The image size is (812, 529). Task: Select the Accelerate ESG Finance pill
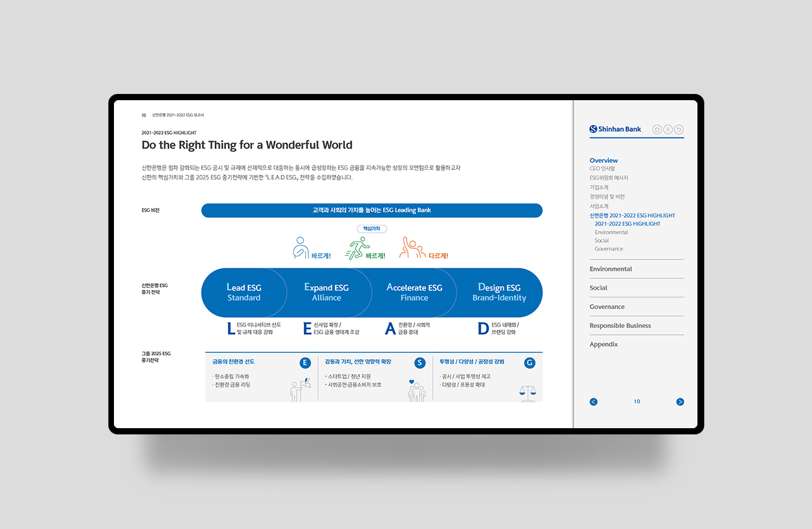[414, 293]
